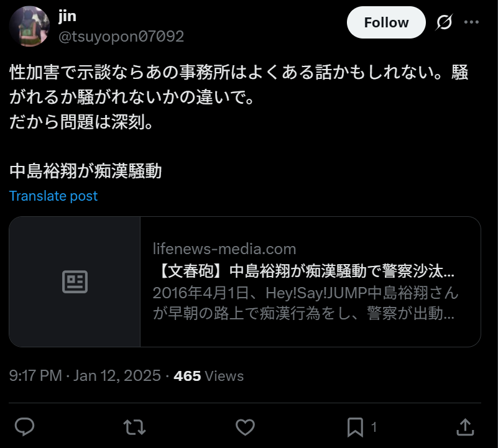The image size is (498, 448).
Task: Open the three-dot more options menu
Action: [471, 22]
